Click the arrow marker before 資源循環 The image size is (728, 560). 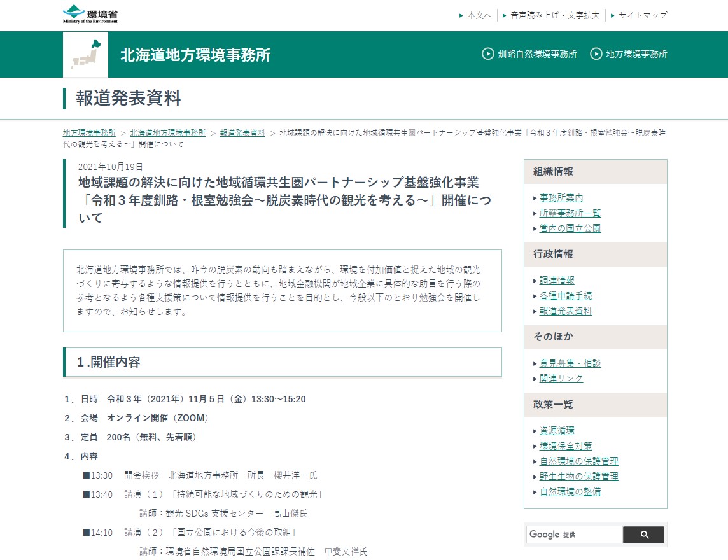coord(535,430)
